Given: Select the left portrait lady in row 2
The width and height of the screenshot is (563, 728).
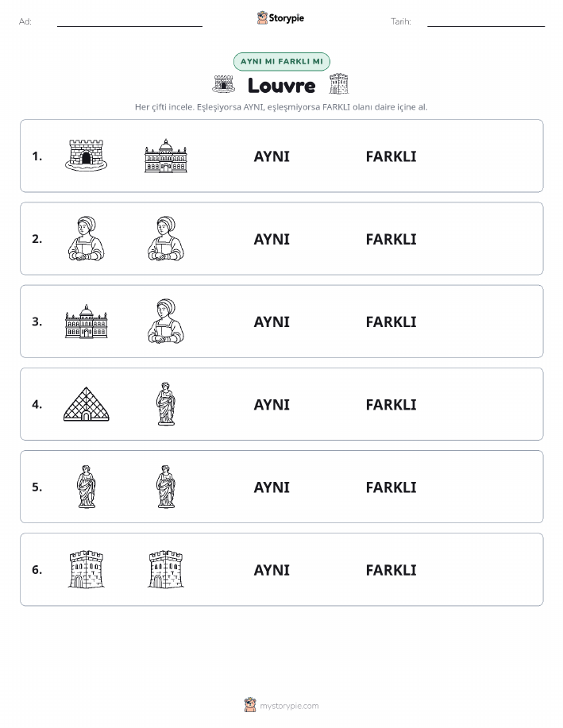Looking at the screenshot, I should coord(86,239).
